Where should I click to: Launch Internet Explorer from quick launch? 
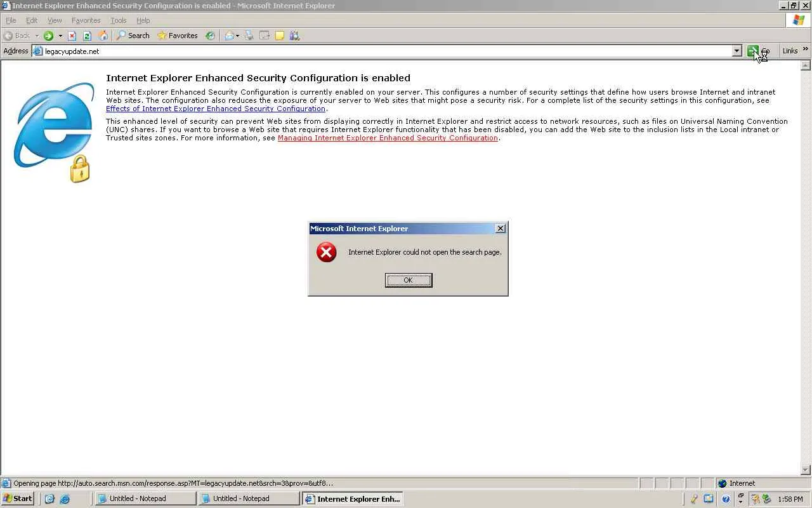65,499
